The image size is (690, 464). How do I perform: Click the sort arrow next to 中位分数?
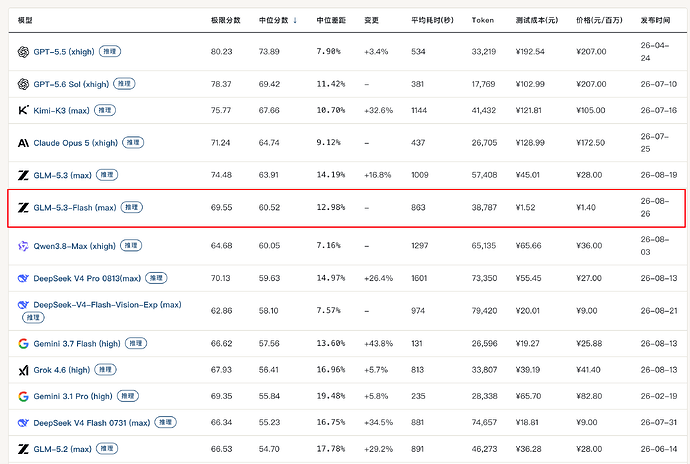click(x=295, y=20)
